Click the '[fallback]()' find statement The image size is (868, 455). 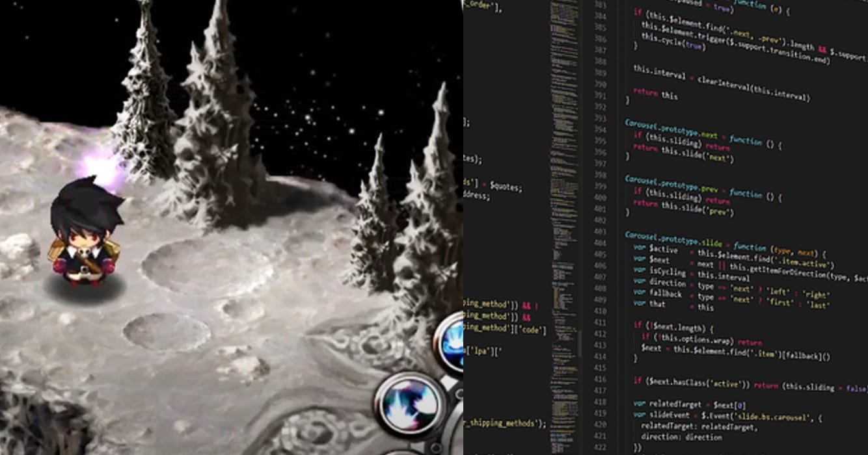pos(736,352)
